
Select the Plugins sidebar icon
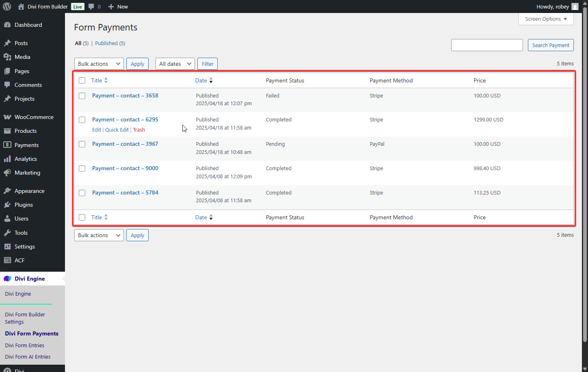[x=8, y=204]
